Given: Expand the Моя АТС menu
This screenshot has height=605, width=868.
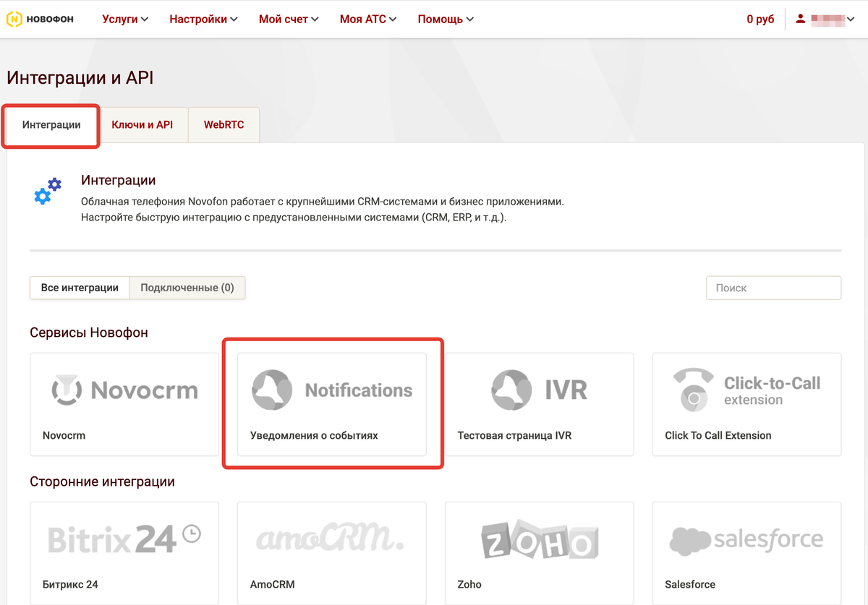Looking at the screenshot, I should tap(368, 20).
